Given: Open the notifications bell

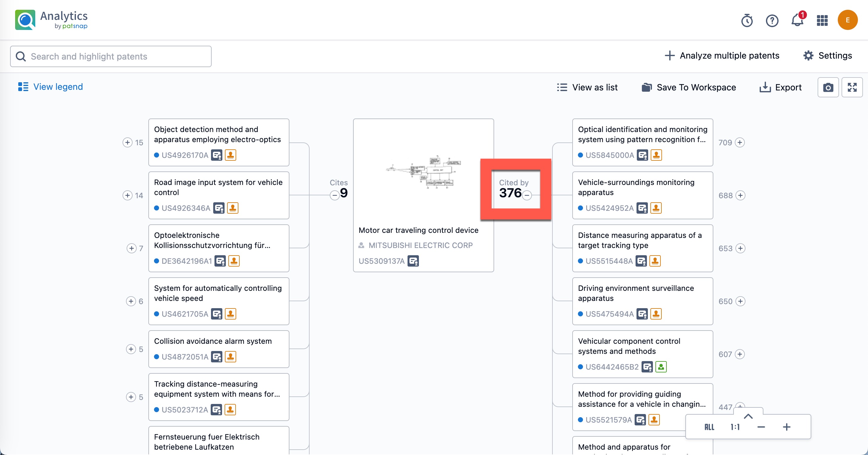Looking at the screenshot, I should (797, 20).
